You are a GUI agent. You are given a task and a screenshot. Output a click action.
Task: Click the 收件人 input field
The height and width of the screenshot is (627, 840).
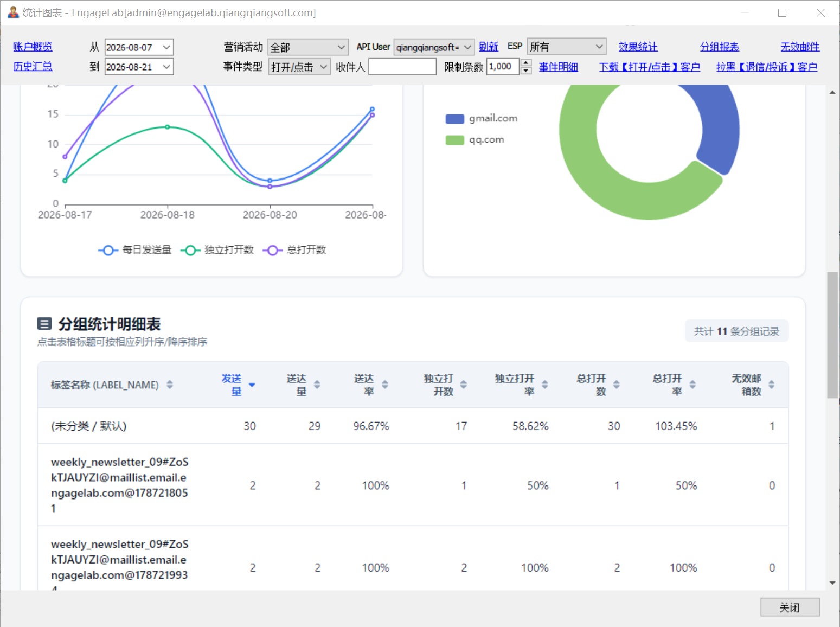402,67
